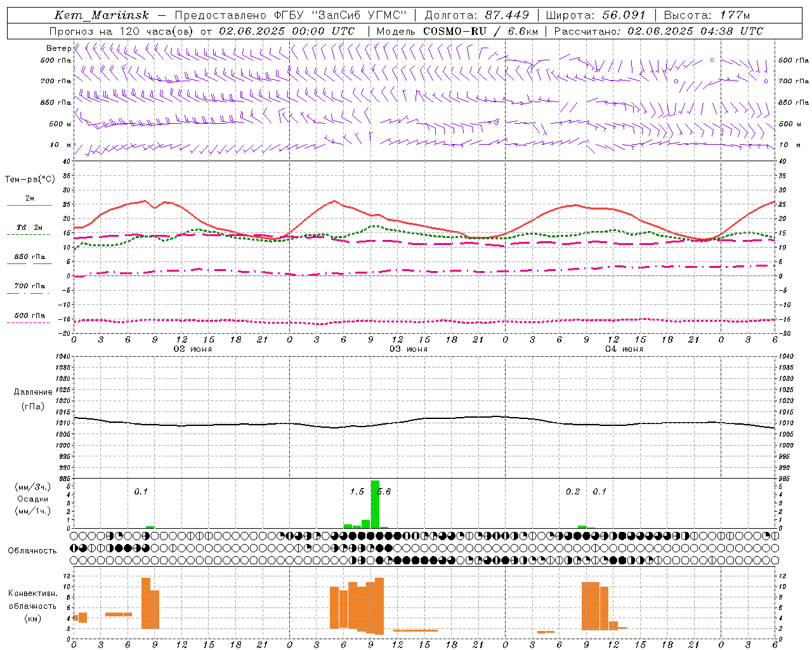Click the '(мм/3ч.)' precipitation unit label
Screen dimensions: 812x650
coord(32,487)
